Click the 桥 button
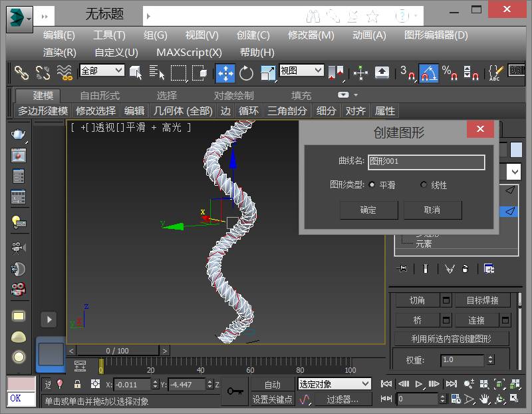This screenshot has height=414, width=532. [x=417, y=320]
